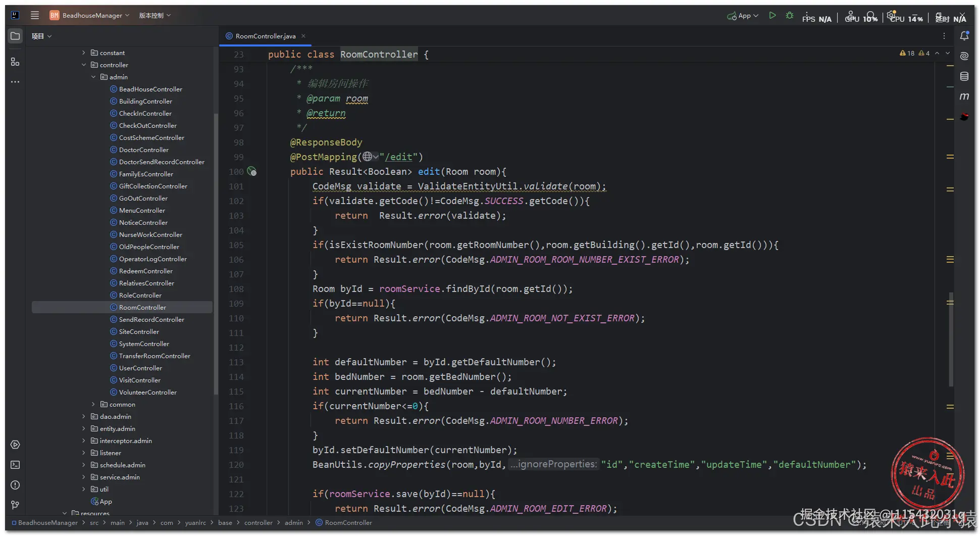Expand the constant folder
The height and width of the screenshot is (536, 980).
[x=84, y=53]
